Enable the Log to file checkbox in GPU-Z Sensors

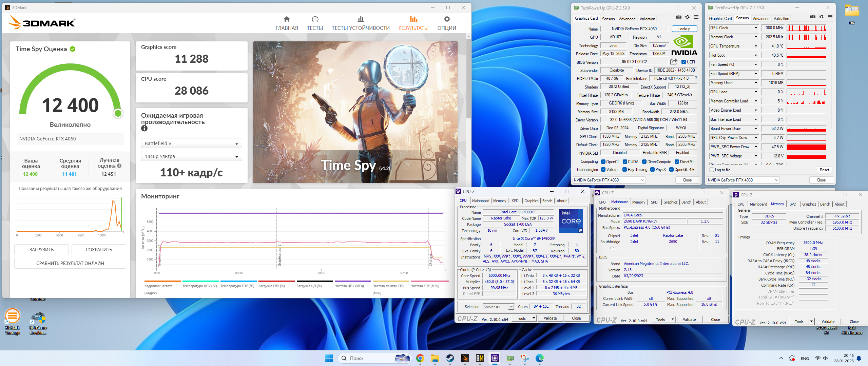(712, 170)
